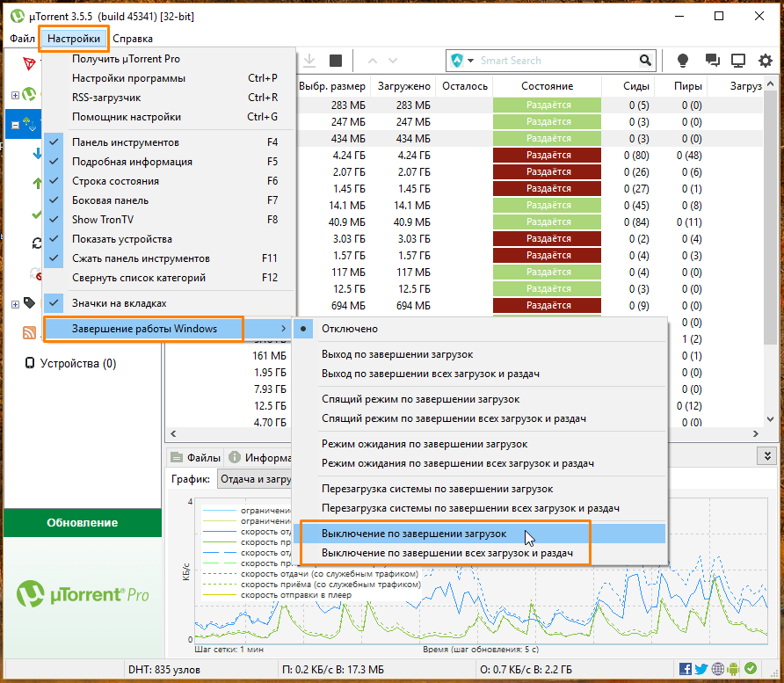Click the Move down queue arrow
The image size is (784, 683).
pyautogui.click(x=393, y=61)
